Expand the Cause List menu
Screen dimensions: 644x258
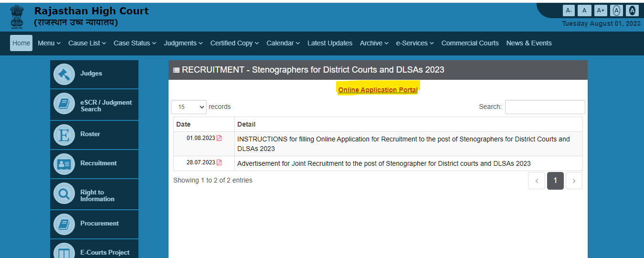click(87, 43)
